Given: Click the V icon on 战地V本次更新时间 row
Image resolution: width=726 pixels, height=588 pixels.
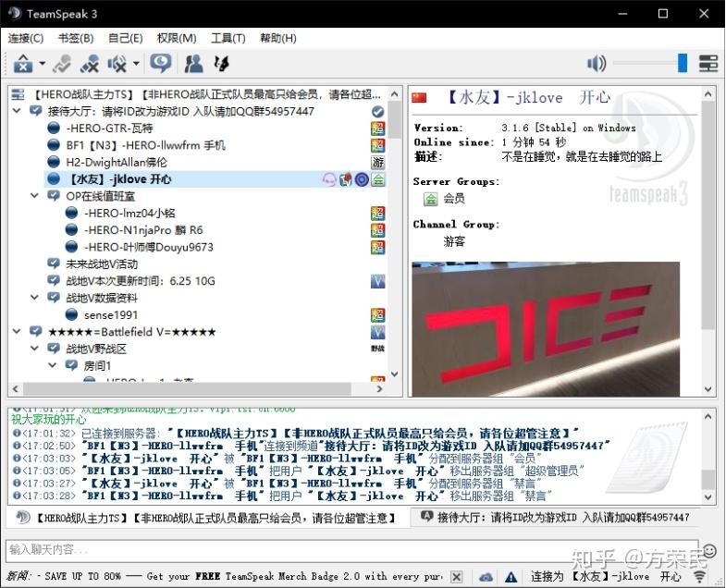Looking at the screenshot, I should click(378, 281).
